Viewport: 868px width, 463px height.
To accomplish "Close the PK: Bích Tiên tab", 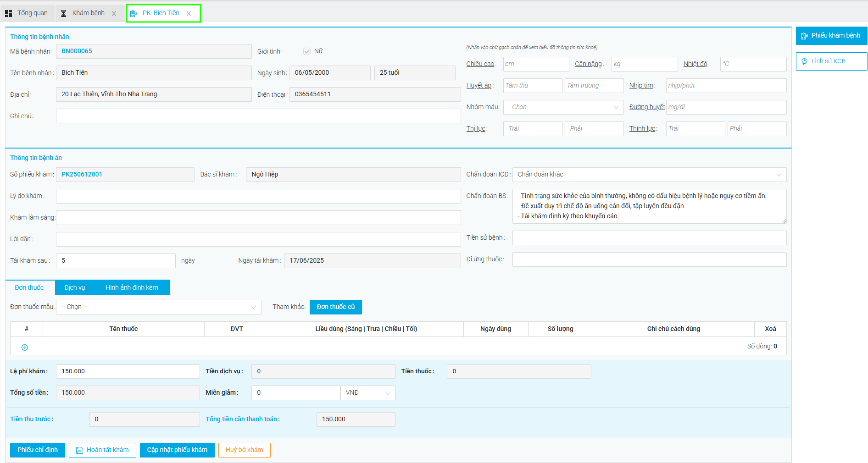I will pos(189,14).
